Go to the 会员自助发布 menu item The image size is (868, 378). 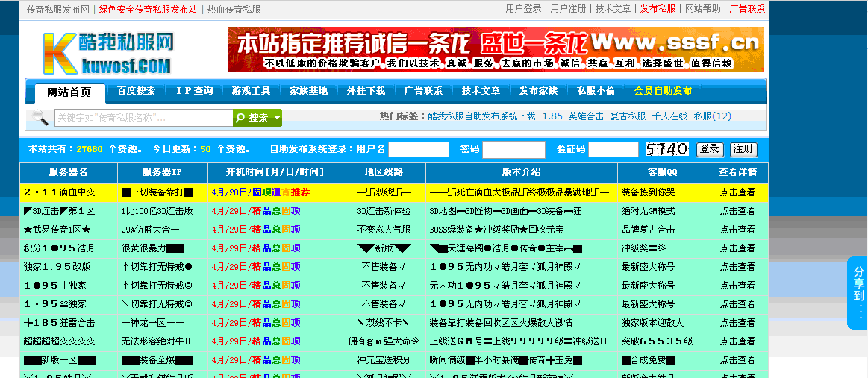663,91
